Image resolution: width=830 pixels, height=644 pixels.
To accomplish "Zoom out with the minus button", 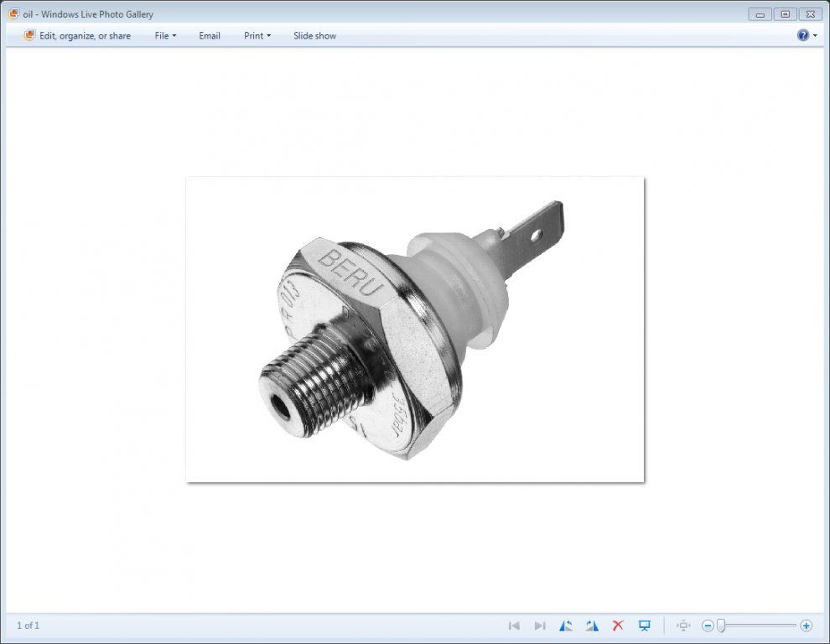I will (x=708, y=626).
